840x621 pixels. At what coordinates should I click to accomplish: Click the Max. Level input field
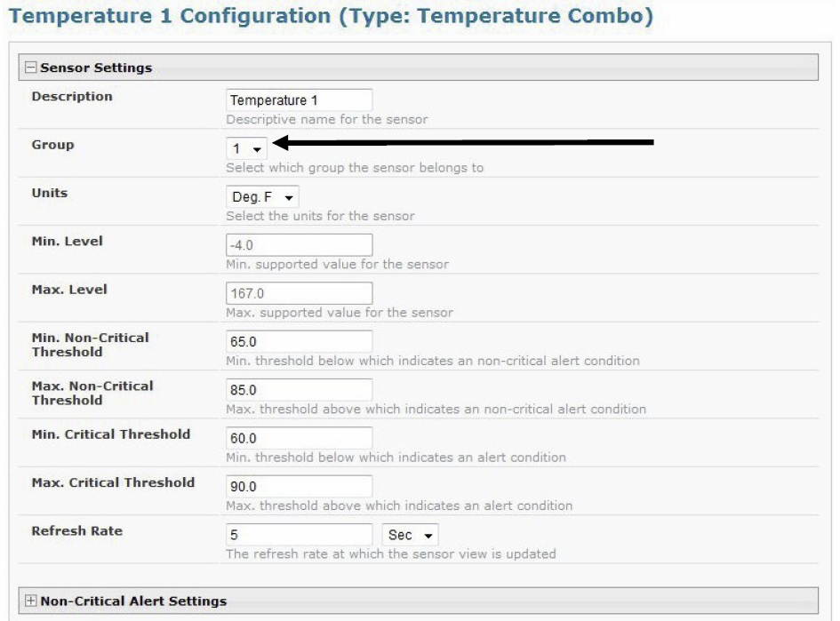299,293
